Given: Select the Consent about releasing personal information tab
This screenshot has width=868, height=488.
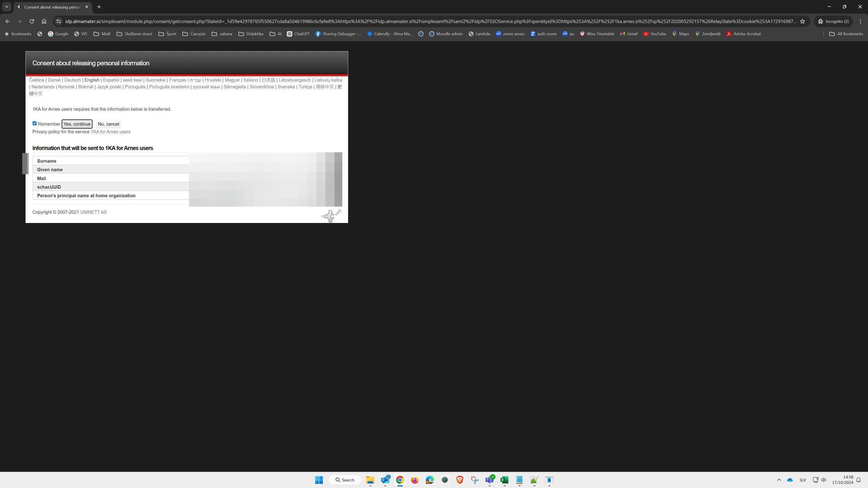Looking at the screenshot, I should coord(53,7).
